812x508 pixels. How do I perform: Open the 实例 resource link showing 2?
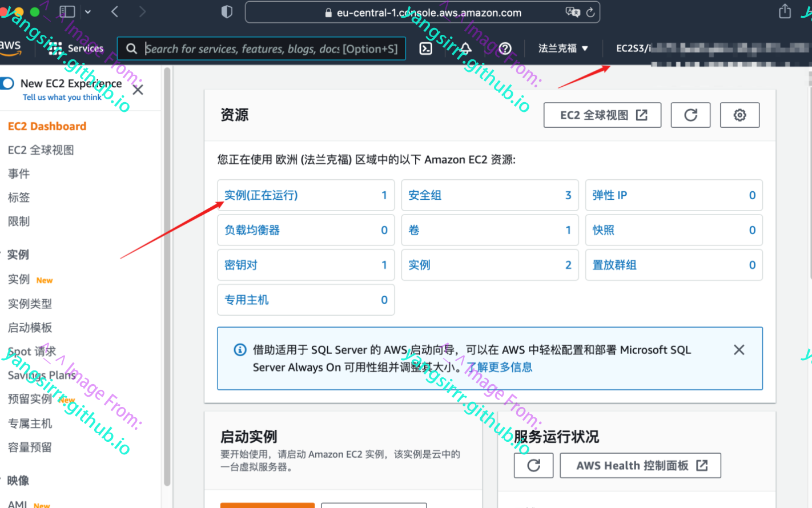coord(419,265)
